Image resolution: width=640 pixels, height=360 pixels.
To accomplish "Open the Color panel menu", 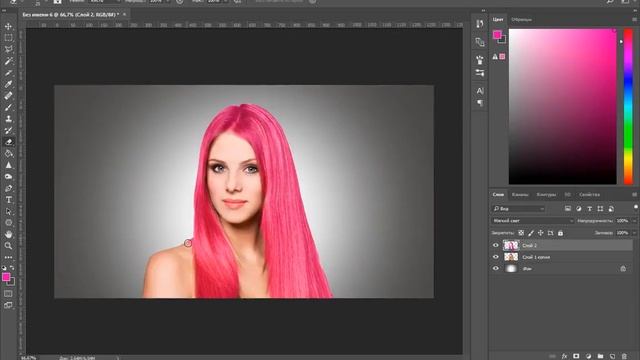I will click(634, 19).
